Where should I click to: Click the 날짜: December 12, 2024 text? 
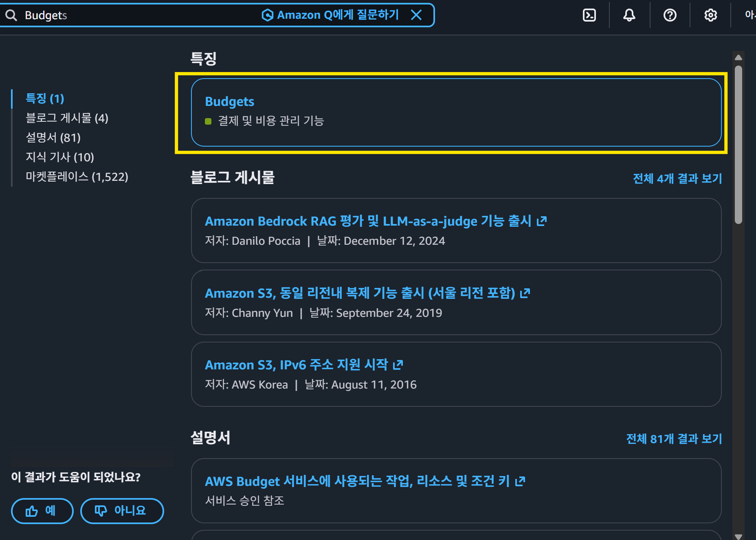pyautogui.click(x=381, y=241)
